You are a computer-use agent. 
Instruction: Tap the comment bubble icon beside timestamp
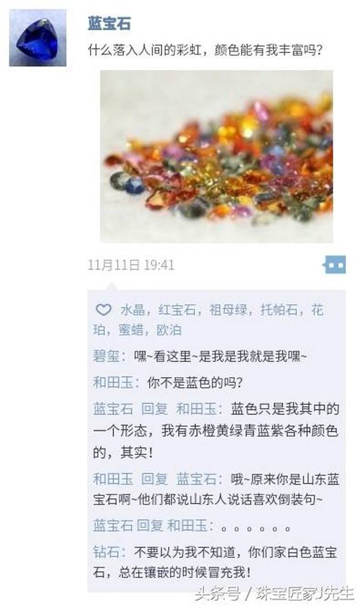coord(334,265)
